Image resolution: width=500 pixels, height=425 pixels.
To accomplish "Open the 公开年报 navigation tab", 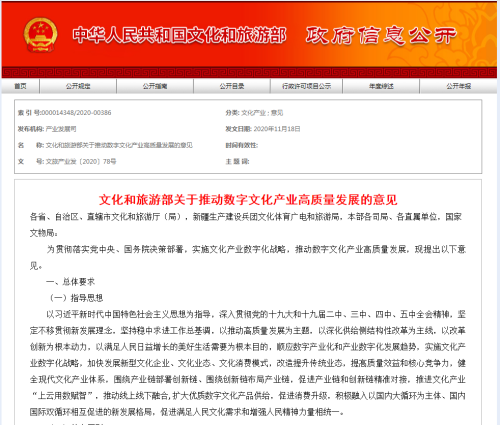I will (459, 86).
